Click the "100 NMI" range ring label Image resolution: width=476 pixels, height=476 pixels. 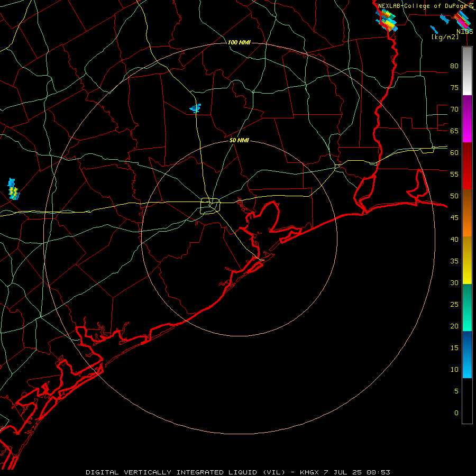(239, 42)
